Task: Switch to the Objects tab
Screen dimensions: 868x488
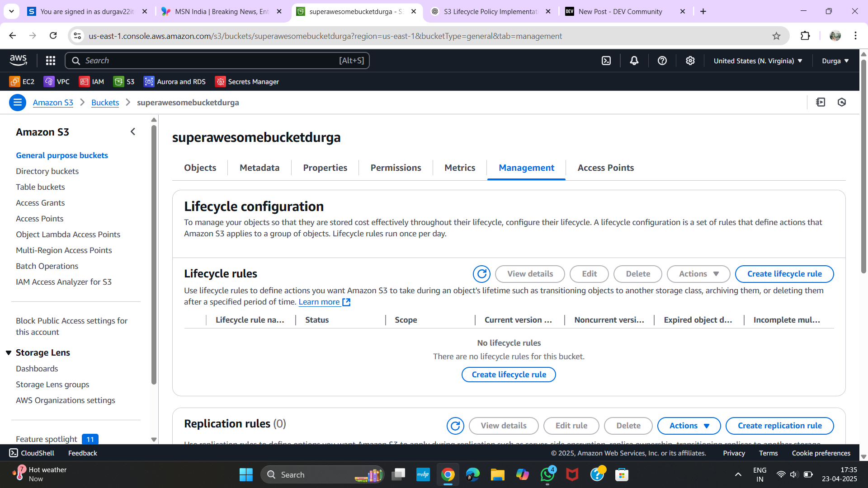Action: click(x=200, y=168)
